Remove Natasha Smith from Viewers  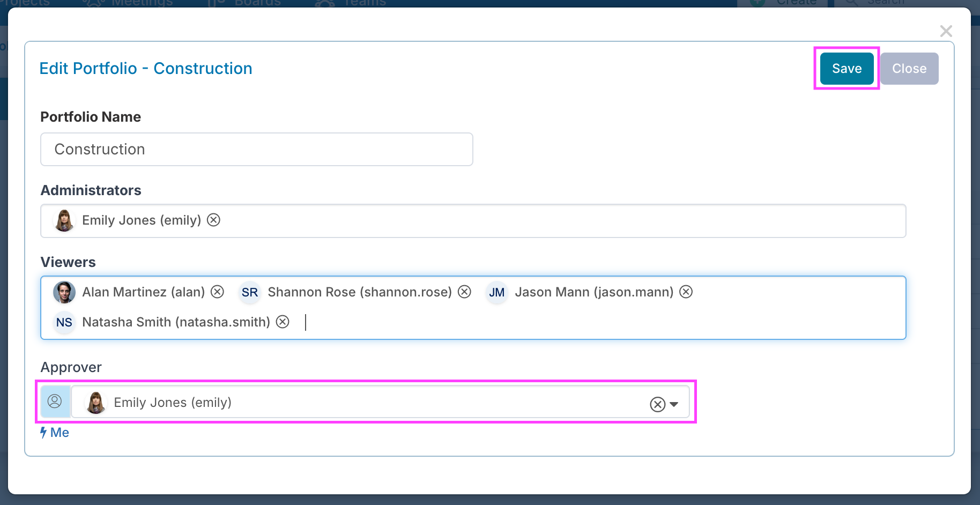283,322
